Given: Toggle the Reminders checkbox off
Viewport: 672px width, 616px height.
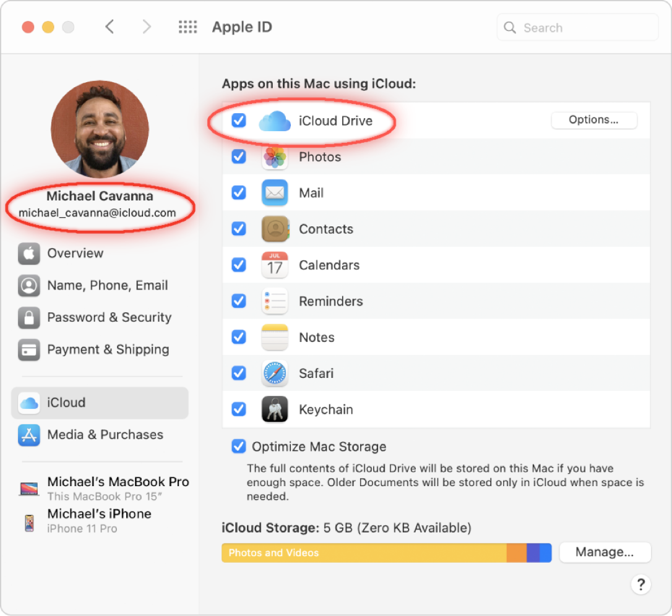Looking at the screenshot, I should tap(238, 301).
